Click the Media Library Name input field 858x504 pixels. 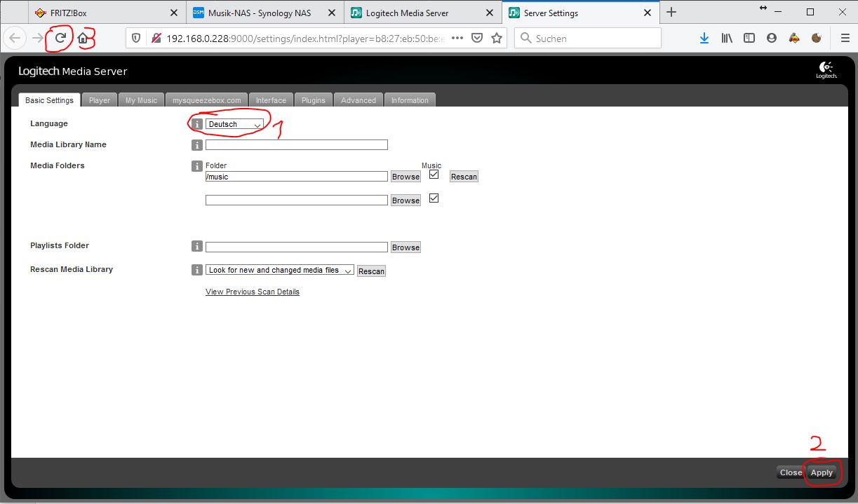tap(297, 145)
